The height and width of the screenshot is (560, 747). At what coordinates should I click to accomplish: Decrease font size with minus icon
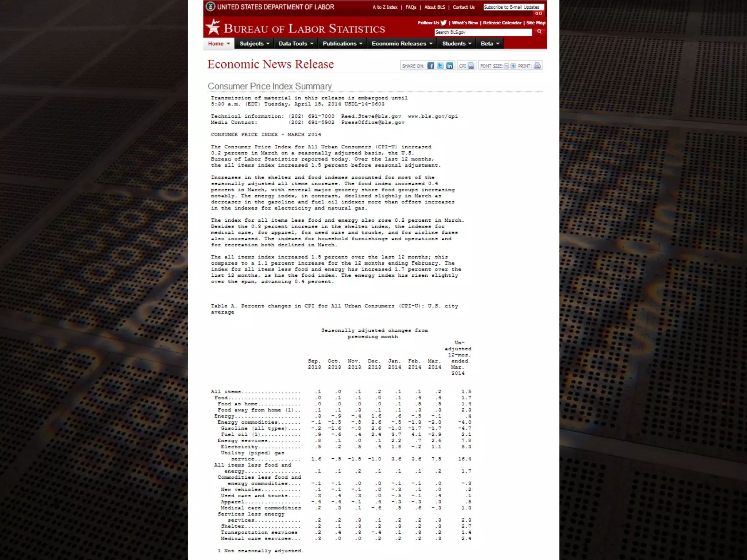(x=506, y=66)
